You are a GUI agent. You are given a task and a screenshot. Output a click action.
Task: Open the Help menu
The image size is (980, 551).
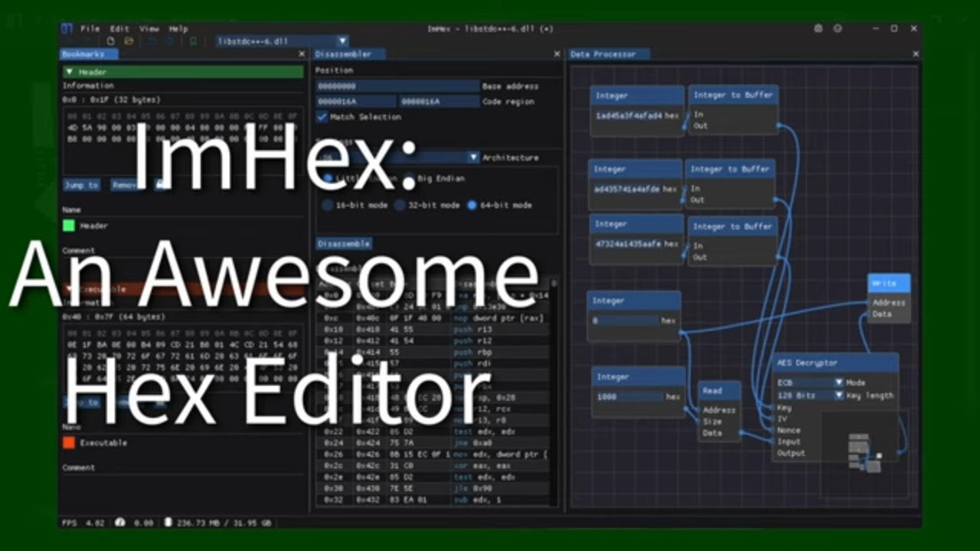[x=178, y=28]
